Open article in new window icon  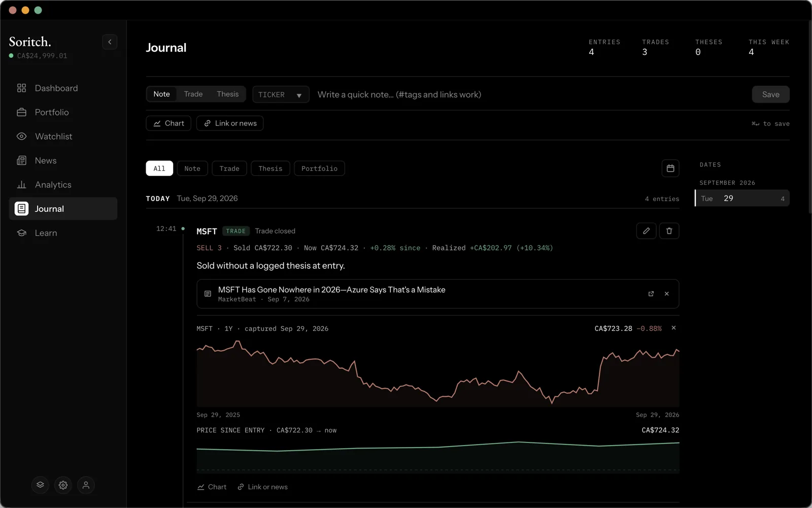click(651, 294)
